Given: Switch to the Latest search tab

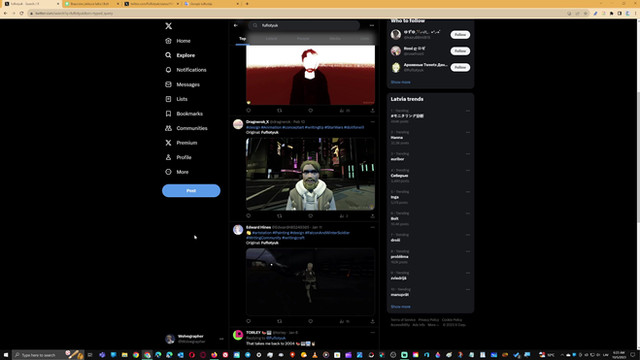Looking at the screenshot, I should click(271, 38).
